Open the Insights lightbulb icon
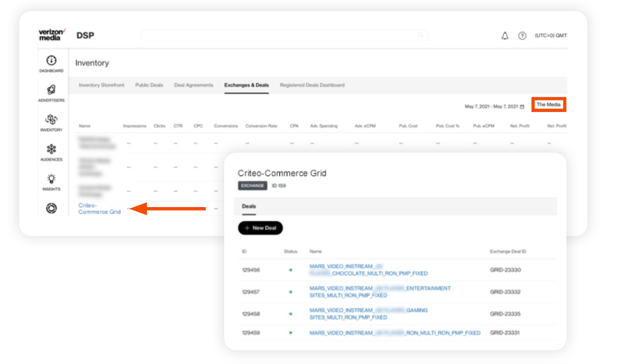617x364 pixels. click(x=51, y=179)
